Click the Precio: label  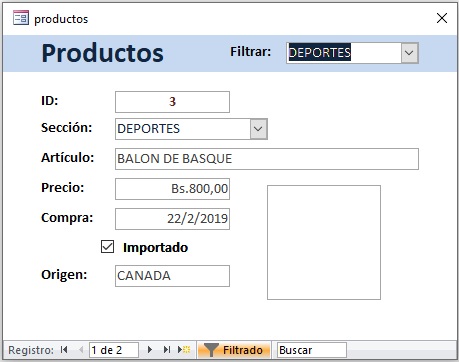click(63, 188)
